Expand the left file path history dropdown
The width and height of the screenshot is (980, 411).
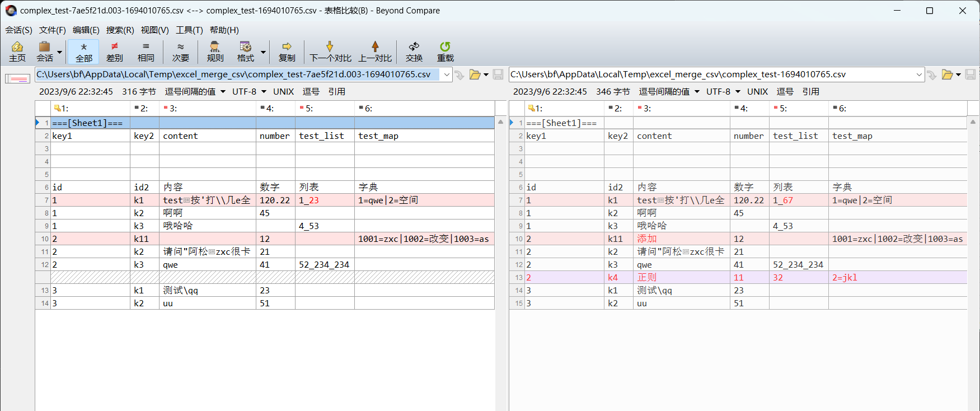[447, 74]
